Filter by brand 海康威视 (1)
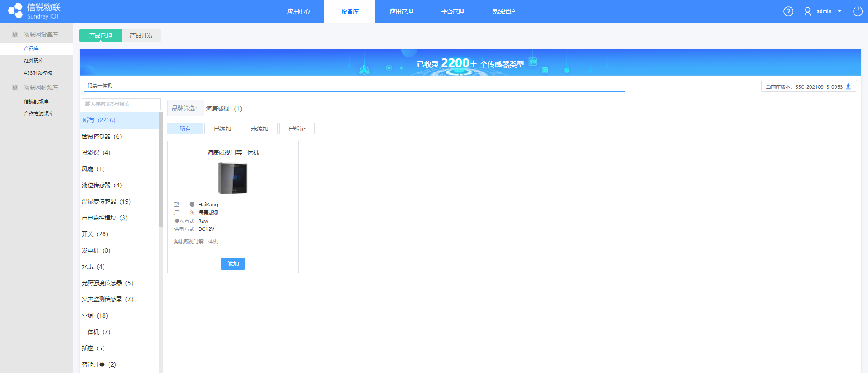 tap(224, 109)
